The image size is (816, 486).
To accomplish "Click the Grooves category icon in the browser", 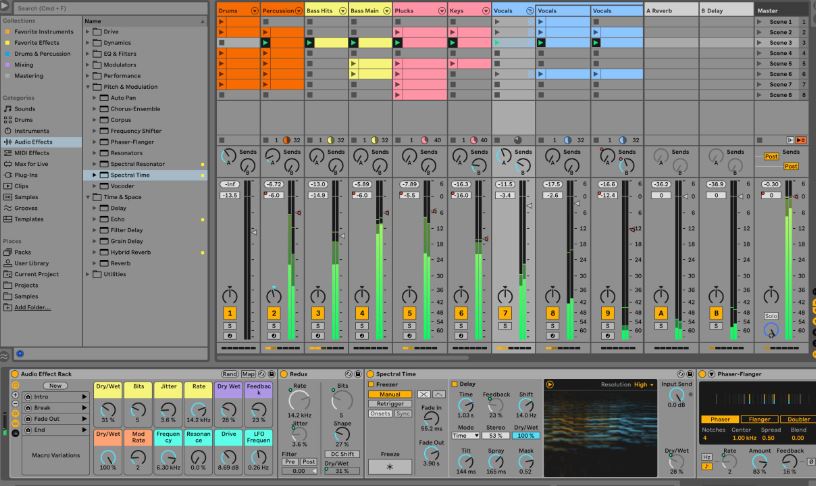I will pos(8,208).
